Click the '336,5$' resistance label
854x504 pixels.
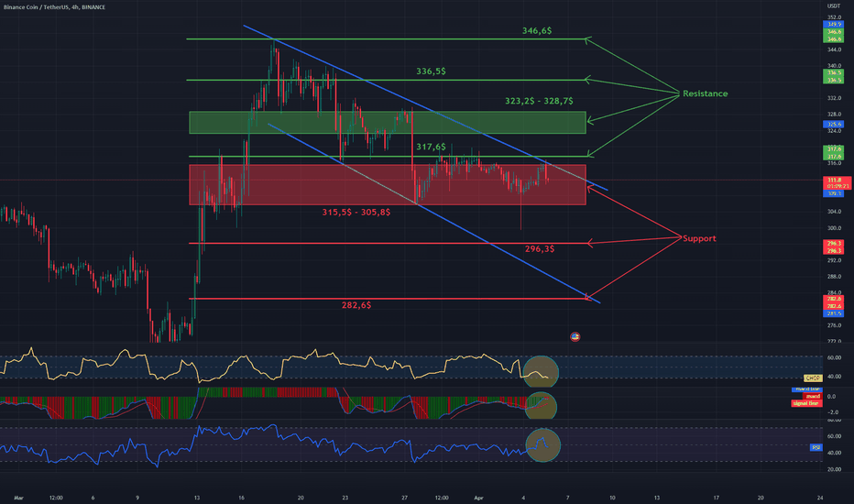click(x=431, y=71)
